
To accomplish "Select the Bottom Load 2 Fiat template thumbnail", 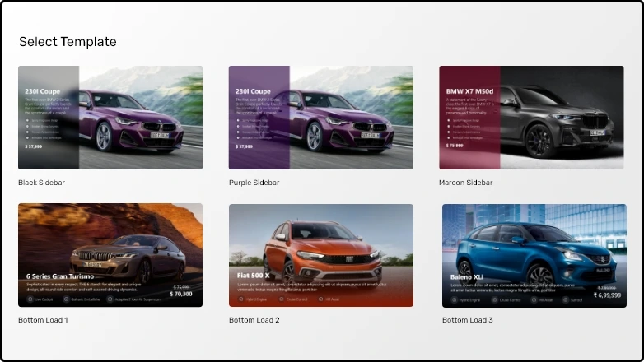I will [321, 255].
